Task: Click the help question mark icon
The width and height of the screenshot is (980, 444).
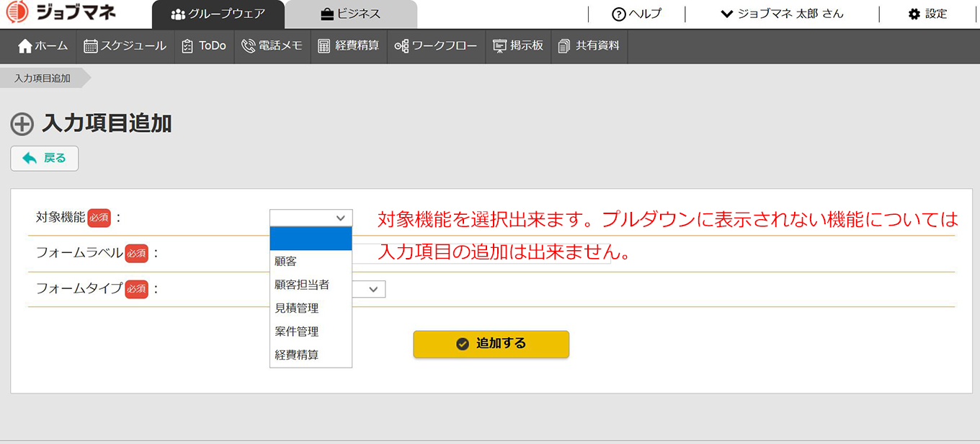Action: pos(618,14)
